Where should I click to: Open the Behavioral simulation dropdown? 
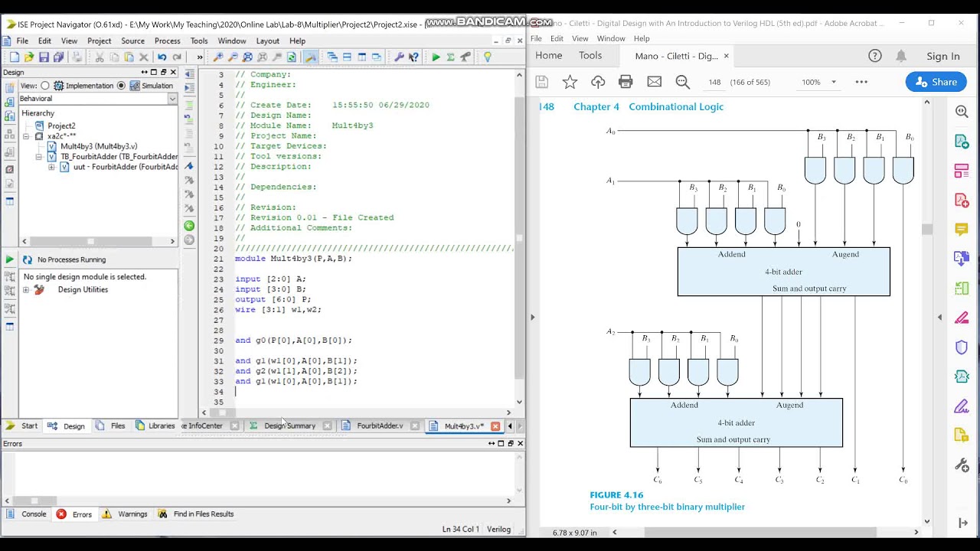171,99
